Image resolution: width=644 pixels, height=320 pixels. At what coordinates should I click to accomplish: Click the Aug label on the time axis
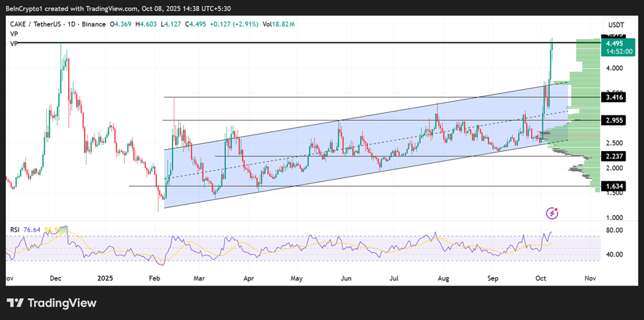(444, 278)
